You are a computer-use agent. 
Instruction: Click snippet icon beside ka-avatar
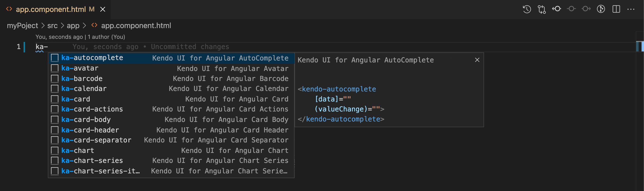pos(55,68)
